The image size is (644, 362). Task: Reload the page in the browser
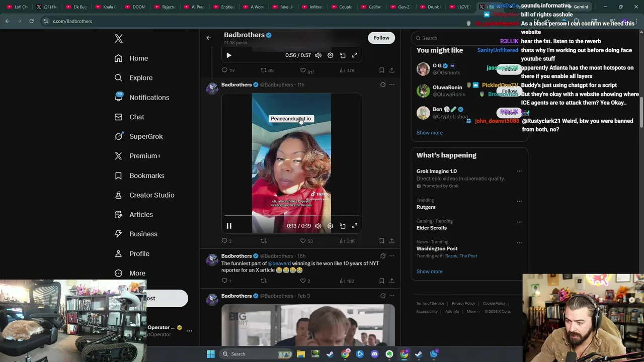point(31,21)
